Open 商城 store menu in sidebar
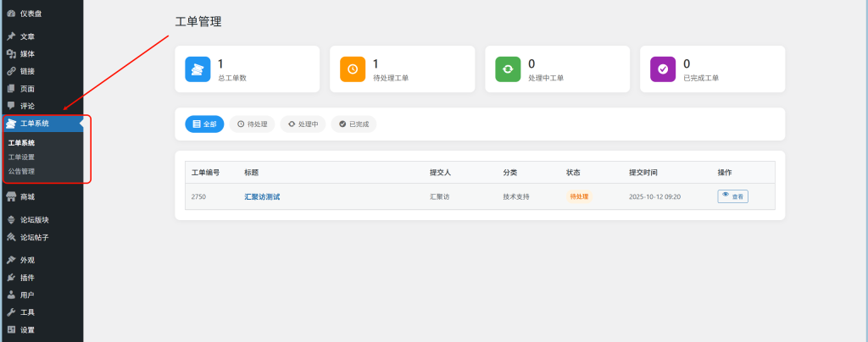 point(27,196)
